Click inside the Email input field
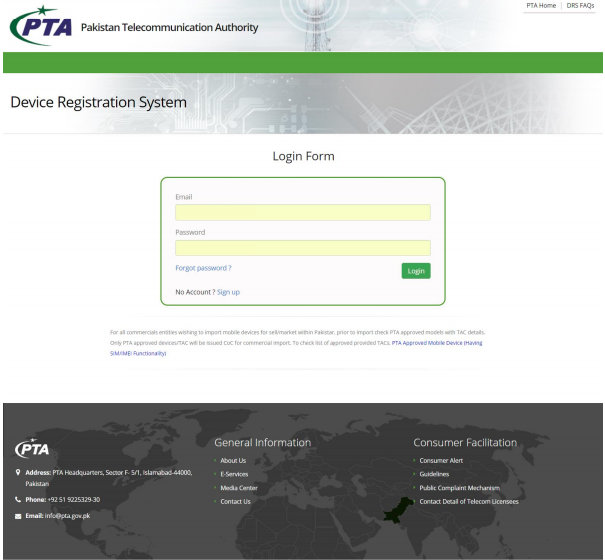This screenshot has height=560, width=605. 302,212
